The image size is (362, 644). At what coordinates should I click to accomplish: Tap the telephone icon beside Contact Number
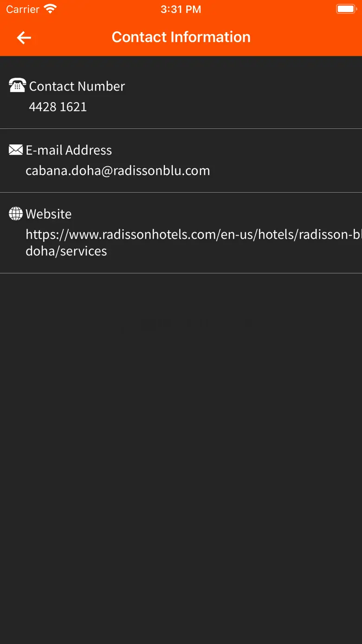17,86
